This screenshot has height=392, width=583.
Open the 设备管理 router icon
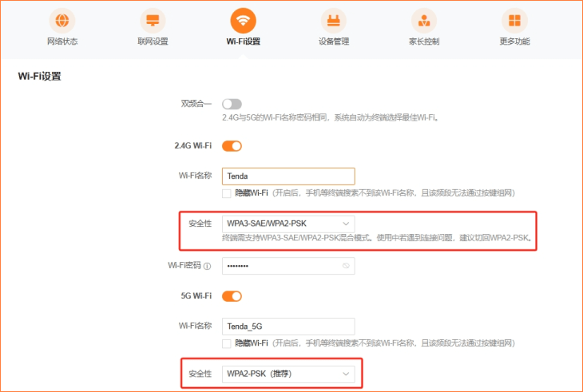334,20
